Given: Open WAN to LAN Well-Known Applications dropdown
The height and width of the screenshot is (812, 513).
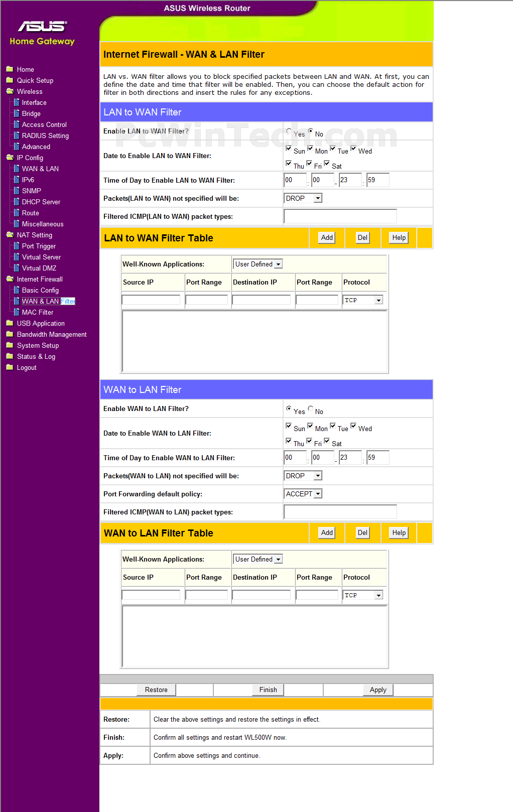Looking at the screenshot, I should coord(258,559).
